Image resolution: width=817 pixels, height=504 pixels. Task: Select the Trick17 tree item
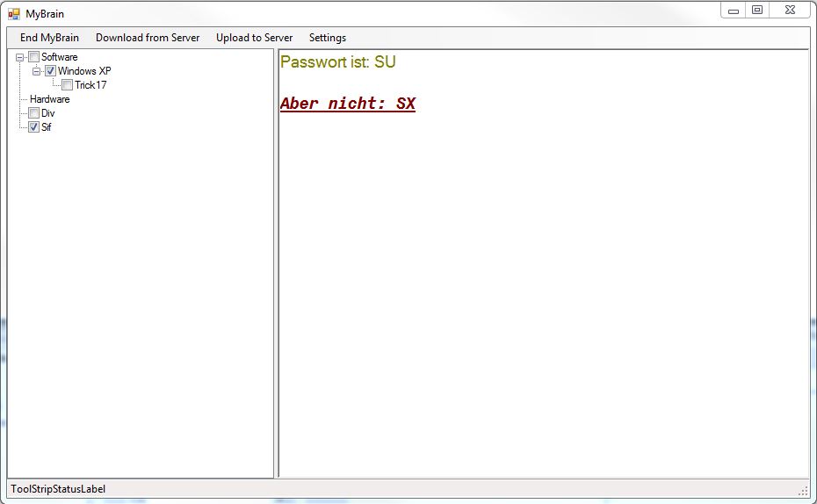click(x=90, y=85)
